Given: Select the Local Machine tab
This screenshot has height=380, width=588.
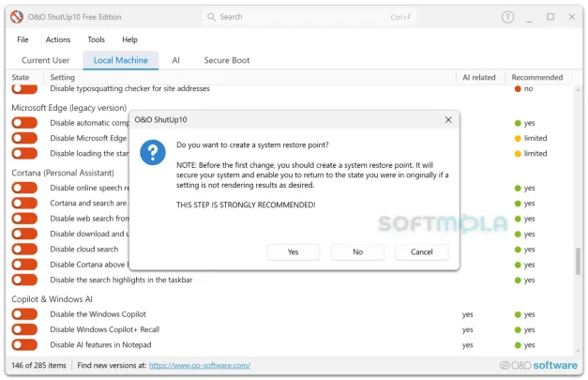Looking at the screenshot, I should [120, 60].
